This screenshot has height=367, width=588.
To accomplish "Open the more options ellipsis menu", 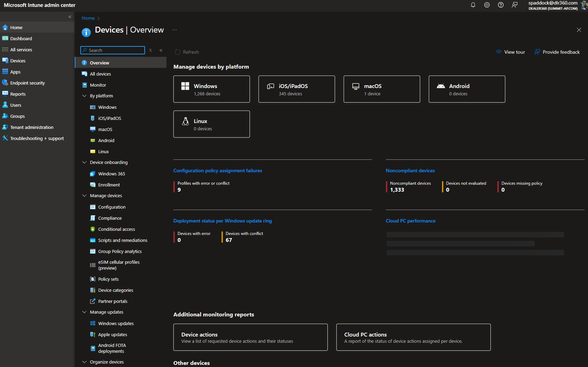I will (175, 30).
